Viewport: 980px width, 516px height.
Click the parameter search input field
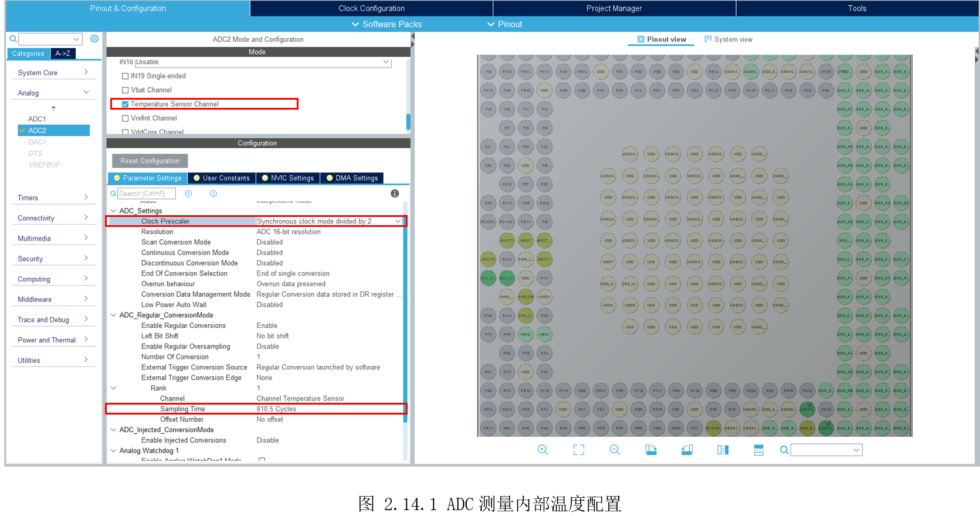click(146, 193)
